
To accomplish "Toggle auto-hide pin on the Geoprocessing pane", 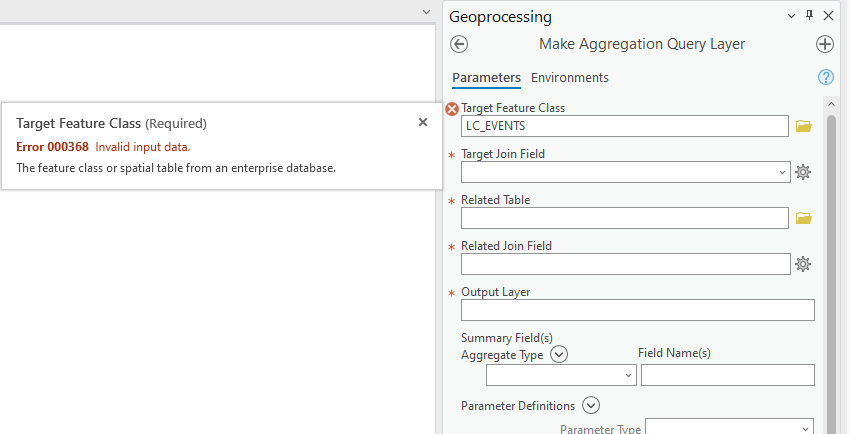I will (810, 15).
